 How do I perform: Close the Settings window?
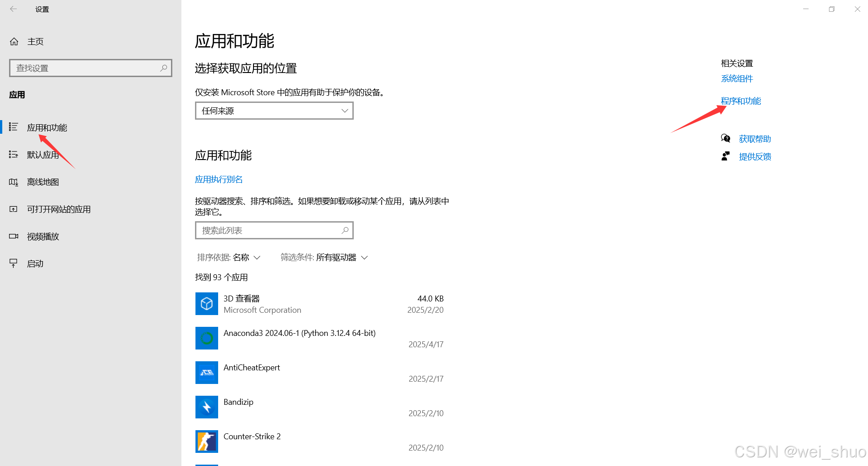click(857, 9)
